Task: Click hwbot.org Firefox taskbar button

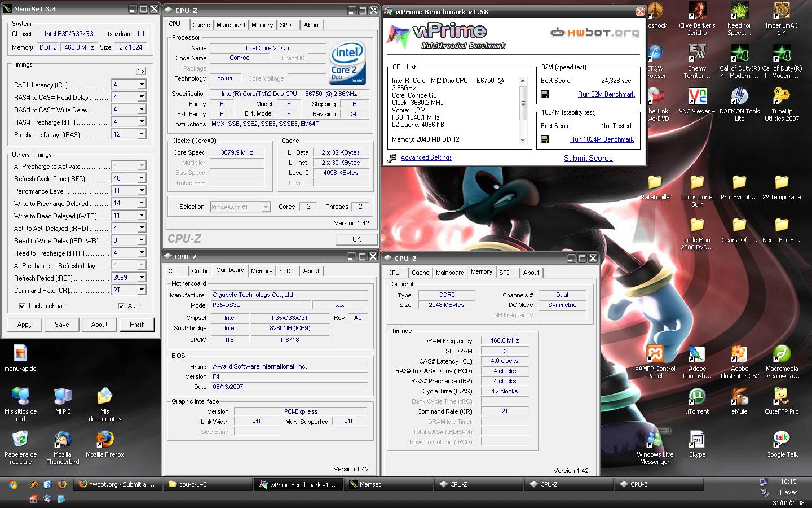Action: [117, 484]
